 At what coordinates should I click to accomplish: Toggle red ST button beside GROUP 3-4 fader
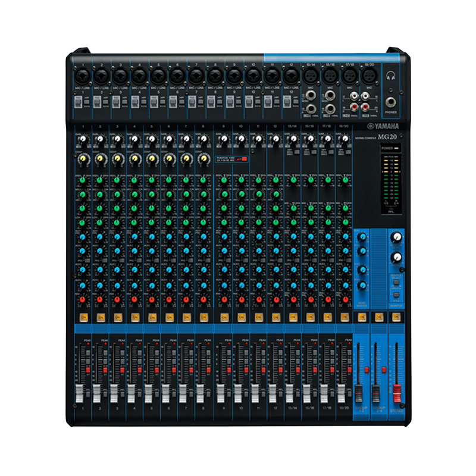pyautogui.click(x=384, y=369)
